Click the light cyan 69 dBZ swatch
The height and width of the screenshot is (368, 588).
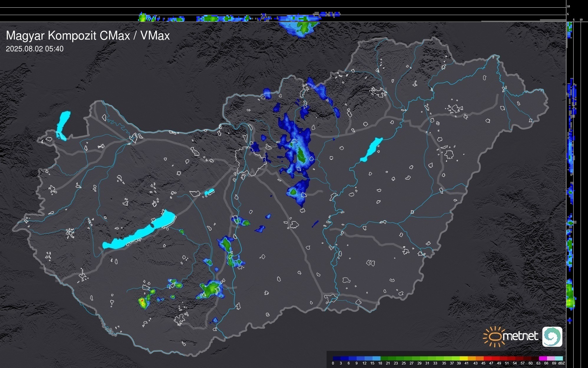559,358
